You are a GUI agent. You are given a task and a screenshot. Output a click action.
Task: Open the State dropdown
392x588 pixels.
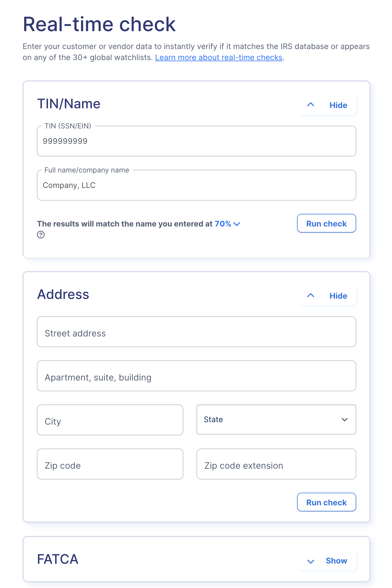pyautogui.click(x=276, y=420)
